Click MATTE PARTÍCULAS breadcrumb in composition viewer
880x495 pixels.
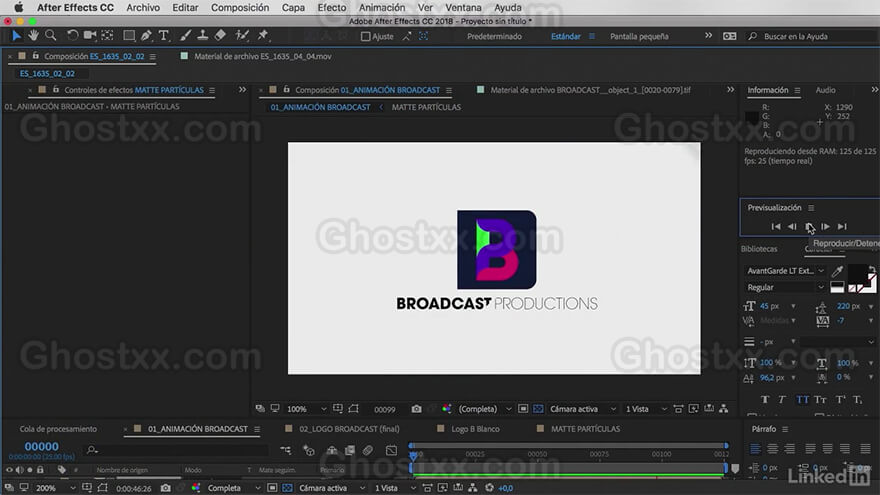[426, 107]
